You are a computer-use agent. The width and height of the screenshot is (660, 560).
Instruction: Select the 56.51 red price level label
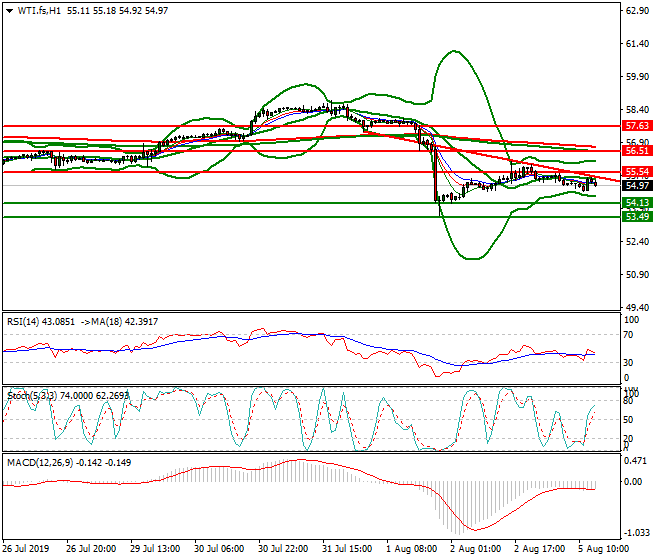click(x=637, y=151)
